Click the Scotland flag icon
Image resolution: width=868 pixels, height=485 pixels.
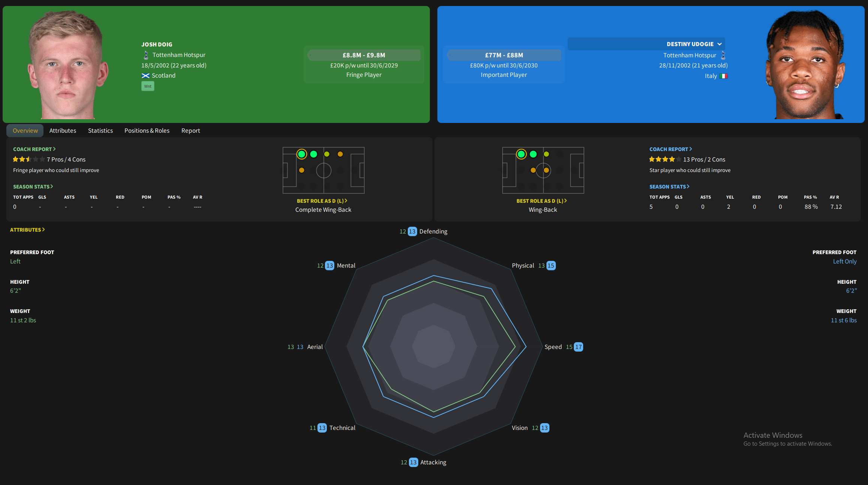[145, 76]
